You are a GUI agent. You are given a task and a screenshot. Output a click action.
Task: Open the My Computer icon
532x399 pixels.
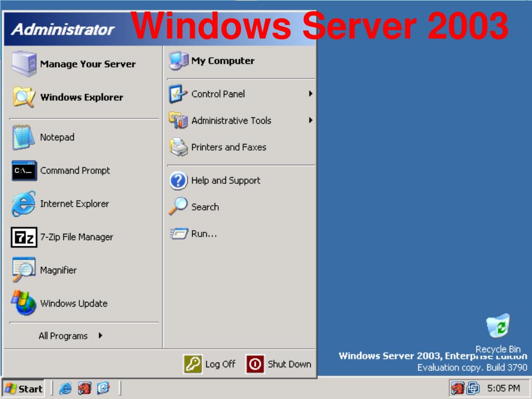(179, 61)
